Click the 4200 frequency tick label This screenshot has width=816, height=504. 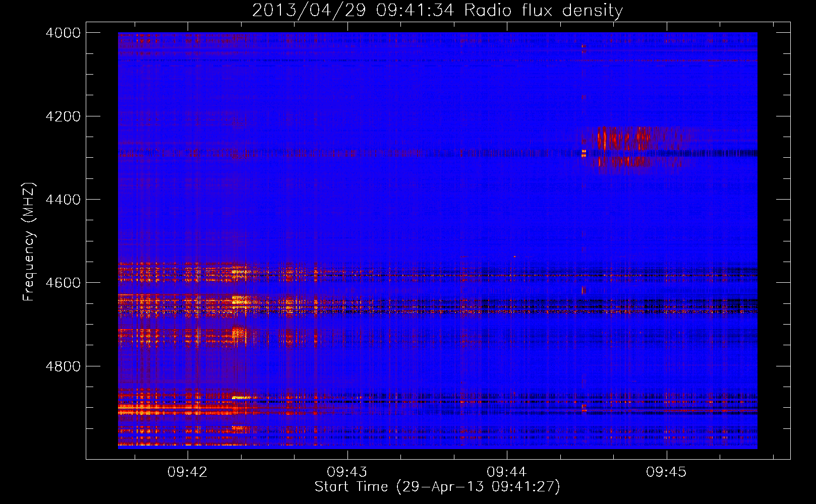pyautogui.click(x=63, y=116)
